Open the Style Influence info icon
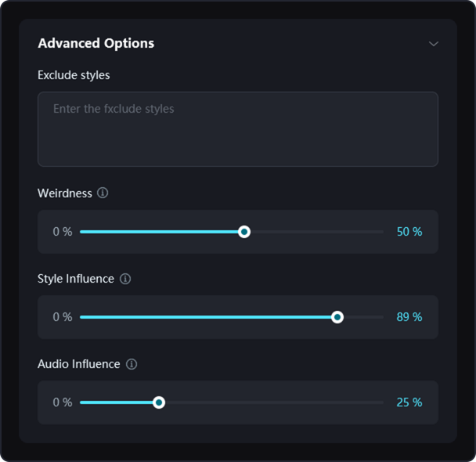476x462 pixels. click(x=125, y=279)
